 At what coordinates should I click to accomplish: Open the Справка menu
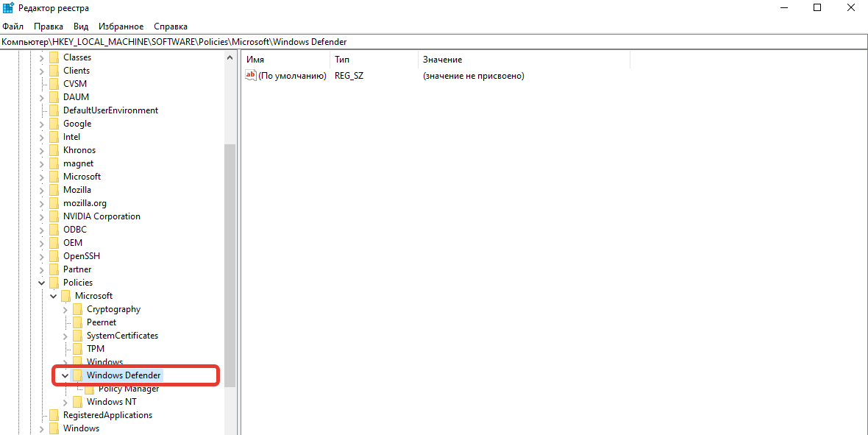[x=171, y=26]
